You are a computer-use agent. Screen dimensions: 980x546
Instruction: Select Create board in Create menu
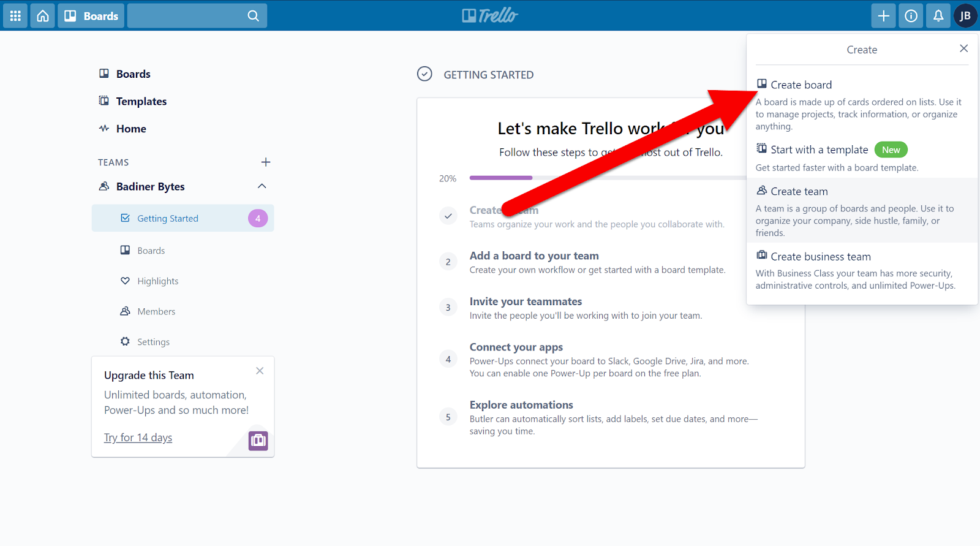click(x=862, y=105)
